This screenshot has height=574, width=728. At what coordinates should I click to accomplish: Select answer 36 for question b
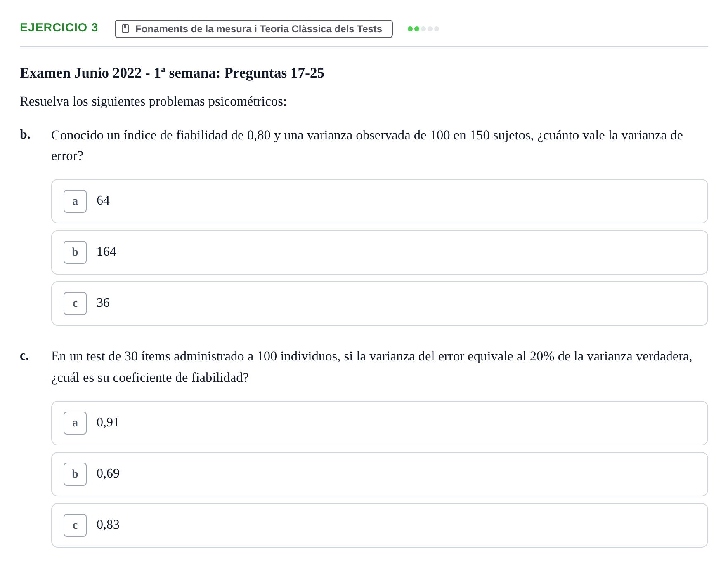pos(380,303)
